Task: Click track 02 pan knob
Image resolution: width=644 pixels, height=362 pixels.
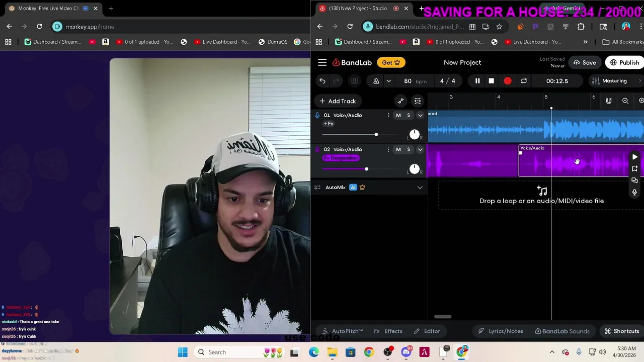Action: (414, 168)
